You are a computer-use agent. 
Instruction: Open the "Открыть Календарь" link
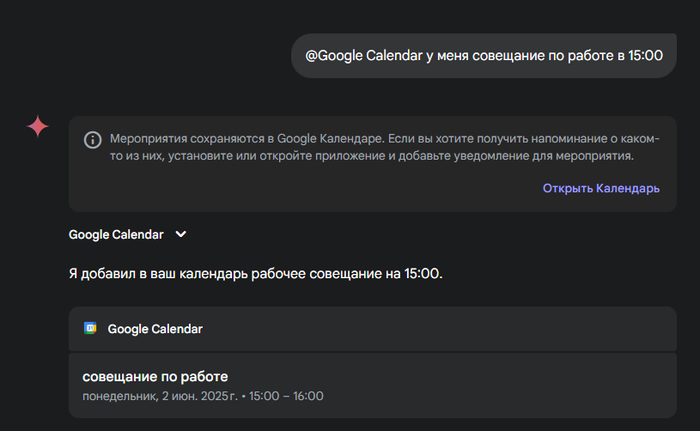[x=601, y=188]
